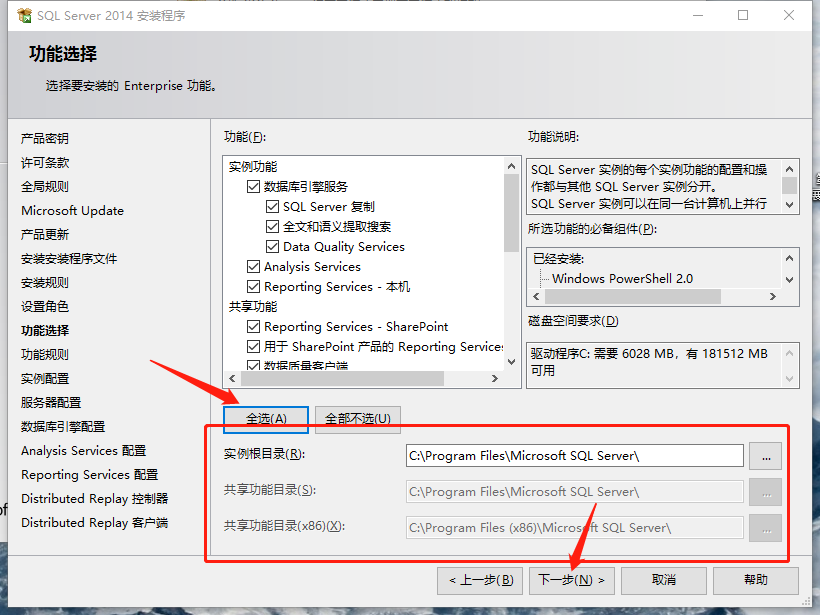This screenshot has width=820, height=615.
Task: Click the 必备组件 horizontal scrollbar thumb
Action: tap(633, 297)
